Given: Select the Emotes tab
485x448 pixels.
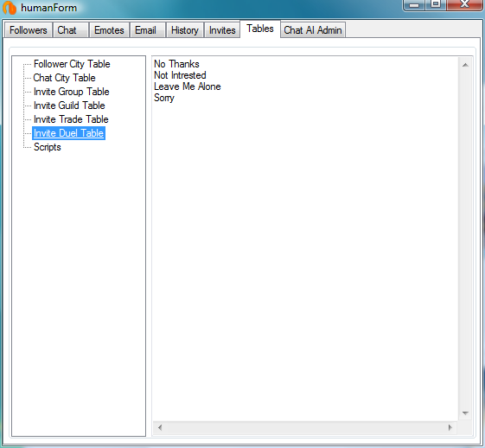Looking at the screenshot, I should 109,30.
